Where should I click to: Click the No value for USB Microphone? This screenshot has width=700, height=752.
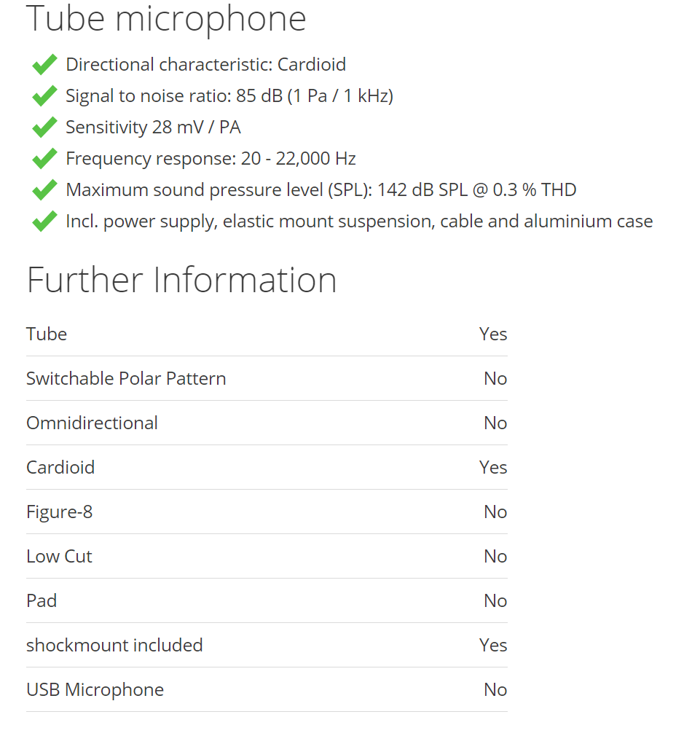[495, 689]
